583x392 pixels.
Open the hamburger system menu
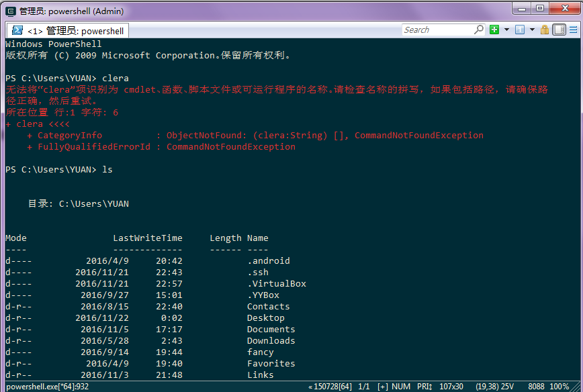(574, 30)
